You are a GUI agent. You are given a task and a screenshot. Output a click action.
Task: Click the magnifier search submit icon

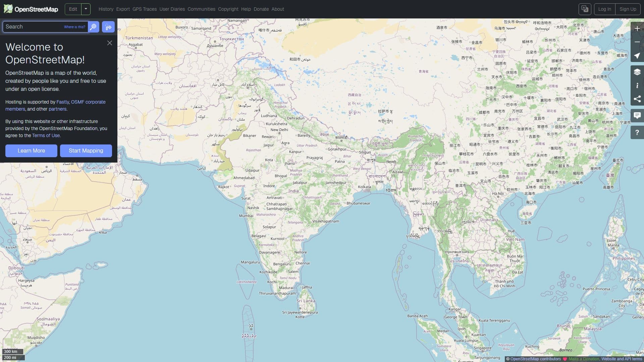point(94,27)
